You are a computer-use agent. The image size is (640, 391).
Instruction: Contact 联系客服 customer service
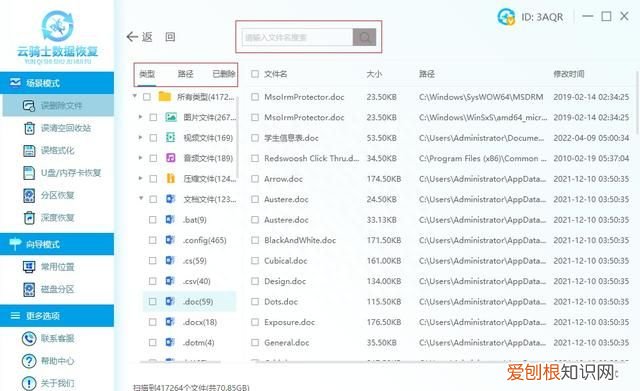pyautogui.click(x=48, y=338)
